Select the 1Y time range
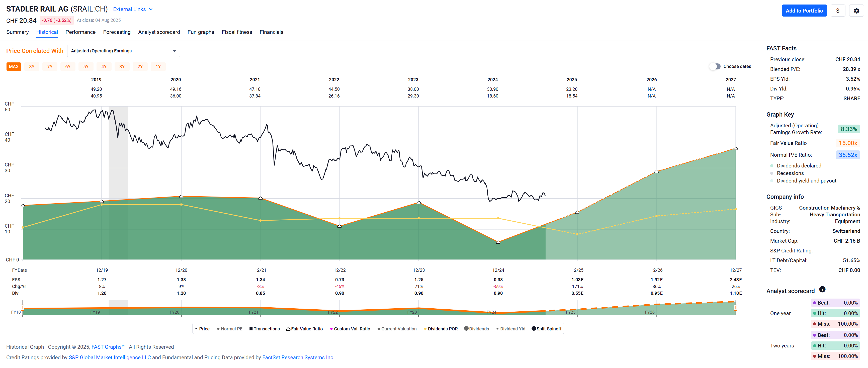Viewport: 868px width, 368px height. point(158,67)
